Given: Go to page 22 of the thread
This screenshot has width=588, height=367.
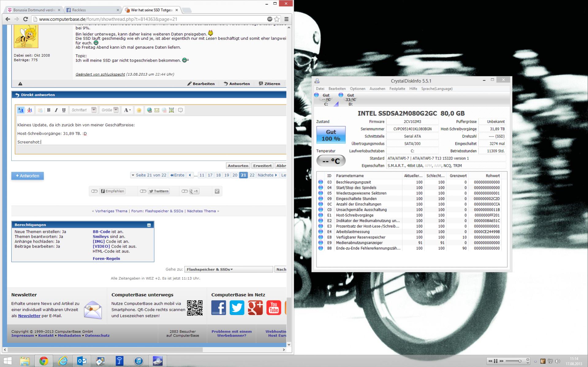Looking at the screenshot, I should click(252, 175).
